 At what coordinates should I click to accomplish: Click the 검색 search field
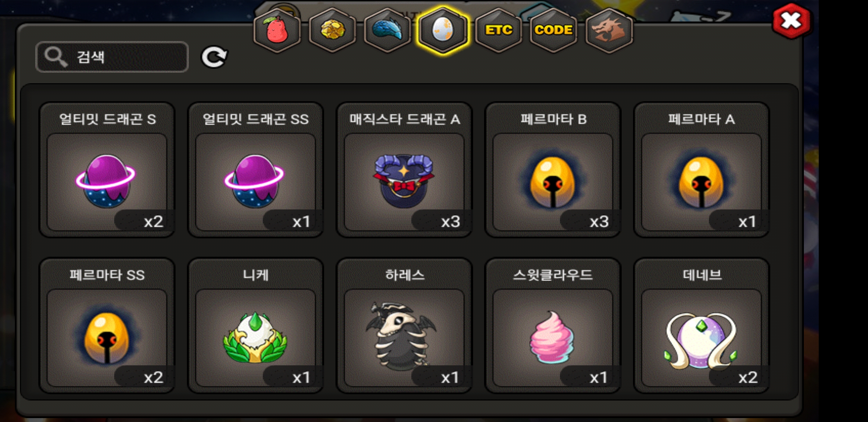click(112, 57)
